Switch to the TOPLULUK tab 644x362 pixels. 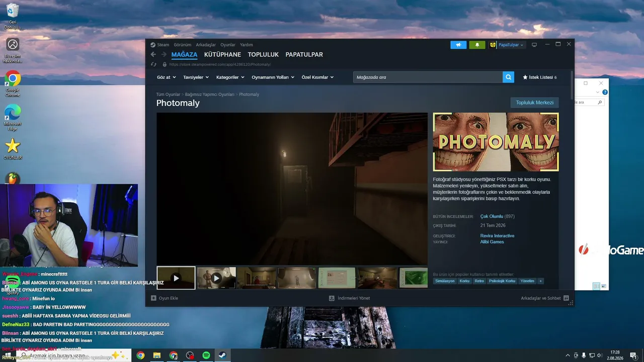[x=263, y=54]
